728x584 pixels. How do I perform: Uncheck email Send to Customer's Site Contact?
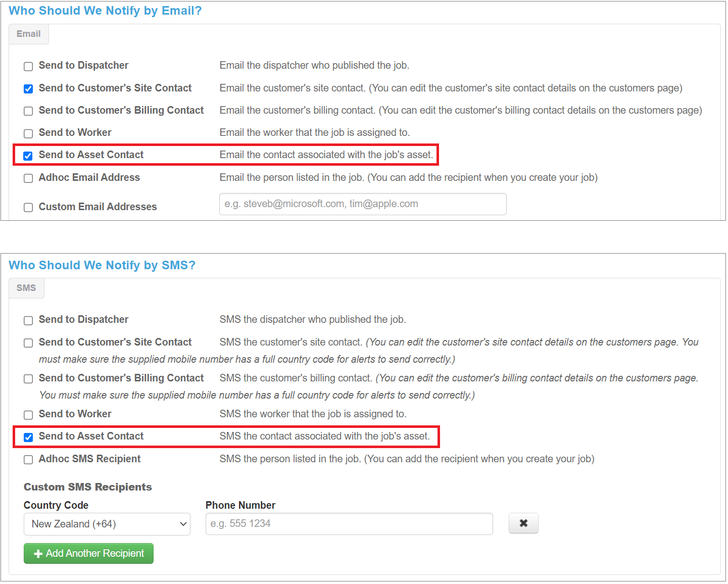28,89
